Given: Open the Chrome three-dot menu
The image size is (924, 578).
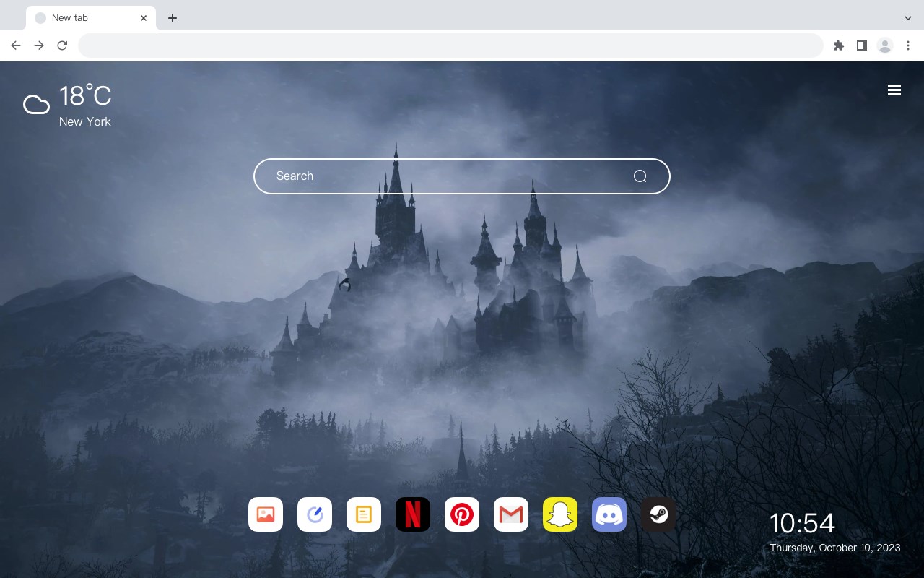Looking at the screenshot, I should tap(908, 46).
